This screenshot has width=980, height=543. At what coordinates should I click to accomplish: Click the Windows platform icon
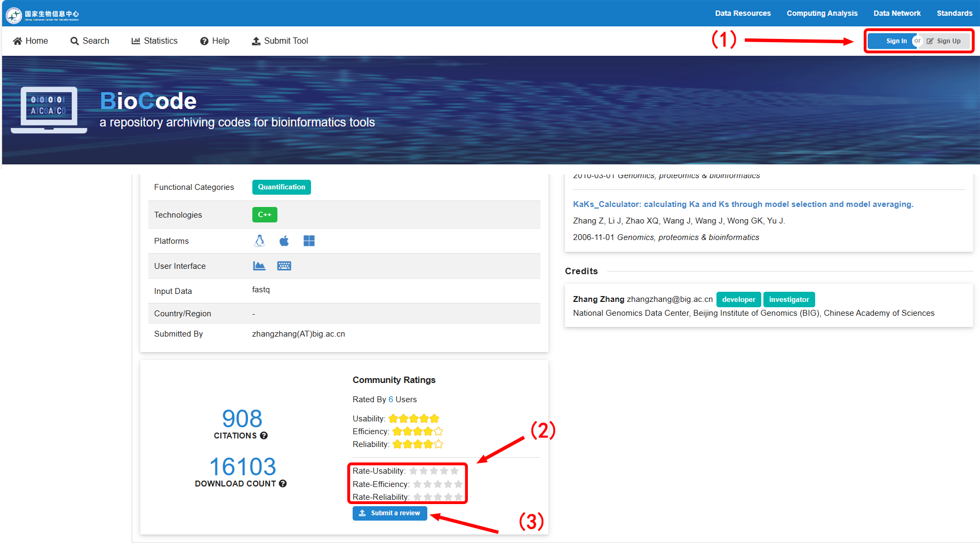tap(309, 241)
